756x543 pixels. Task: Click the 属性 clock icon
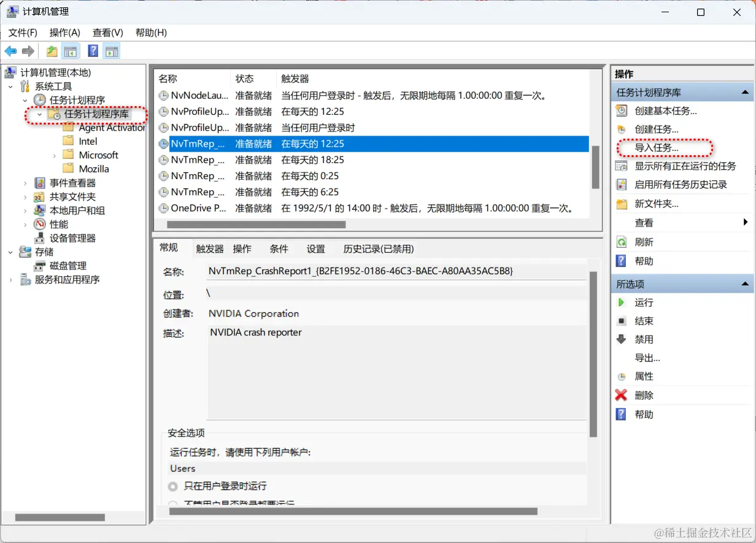point(622,377)
